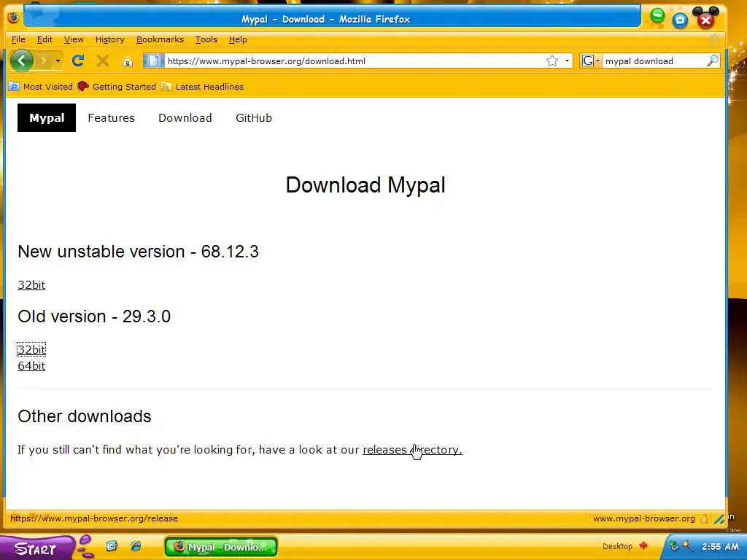747x560 pixels.
Task: Click the Show Desktop quick launch icon
Action: 112,546
